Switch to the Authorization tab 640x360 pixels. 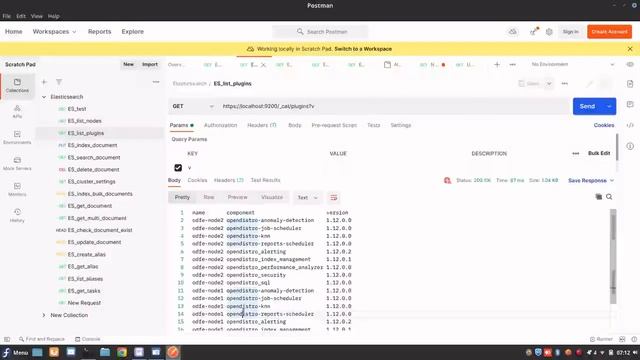(x=220, y=125)
